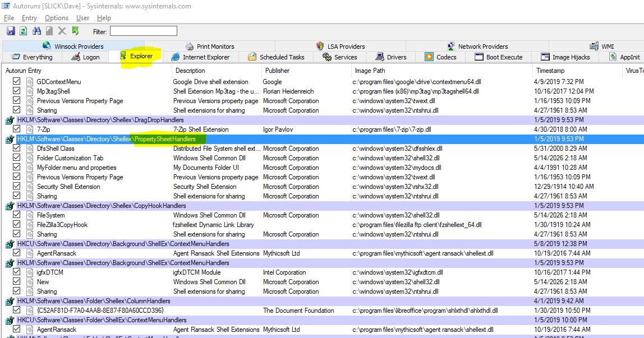Open the Entry menu
Image resolution: width=644 pixels, height=338 pixels.
tap(29, 18)
